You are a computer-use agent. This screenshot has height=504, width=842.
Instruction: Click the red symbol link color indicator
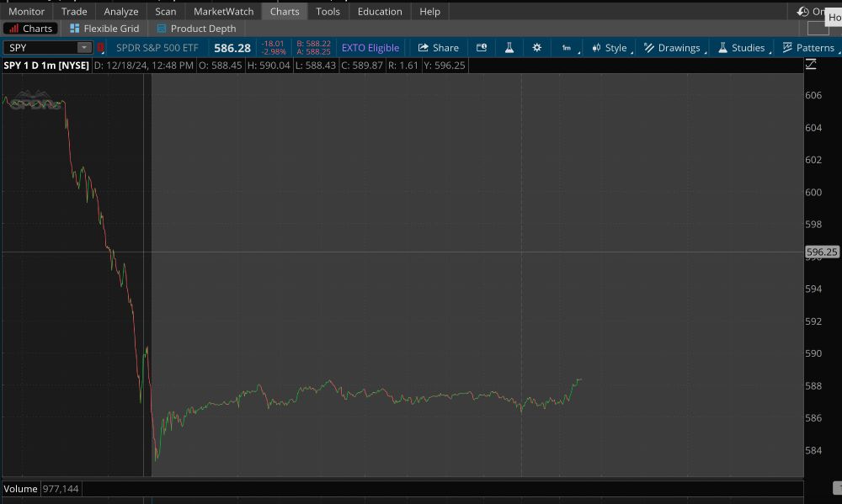tap(100, 48)
